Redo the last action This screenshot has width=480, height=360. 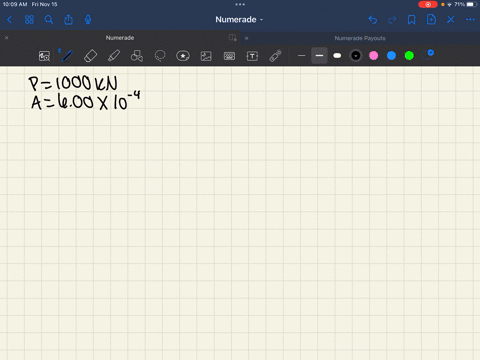392,20
